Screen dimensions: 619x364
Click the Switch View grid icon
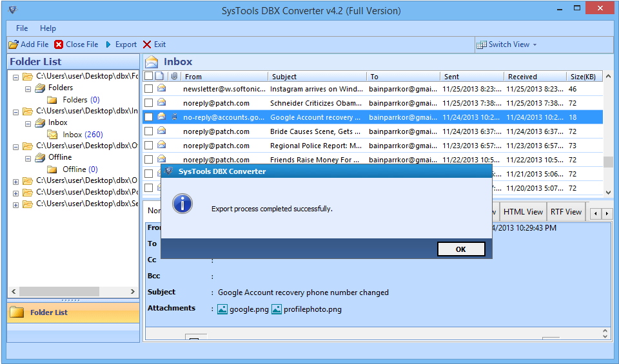[481, 44]
